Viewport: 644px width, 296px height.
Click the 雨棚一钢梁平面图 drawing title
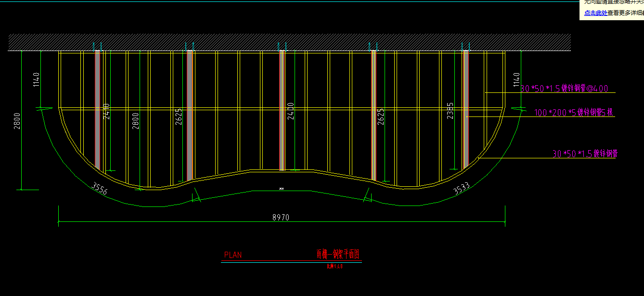pos(338,254)
